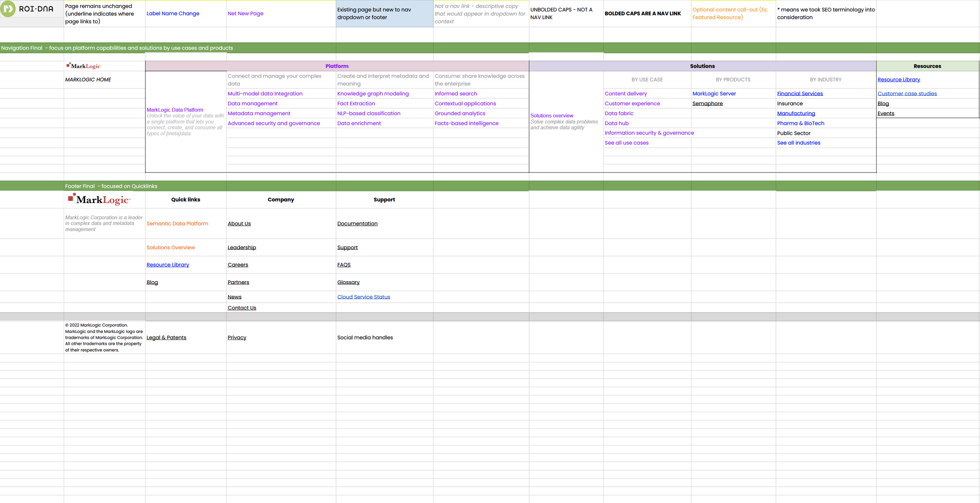Image resolution: width=980 pixels, height=503 pixels.
Task: Select the Platform header cell
Action: [x=337, y=66]
